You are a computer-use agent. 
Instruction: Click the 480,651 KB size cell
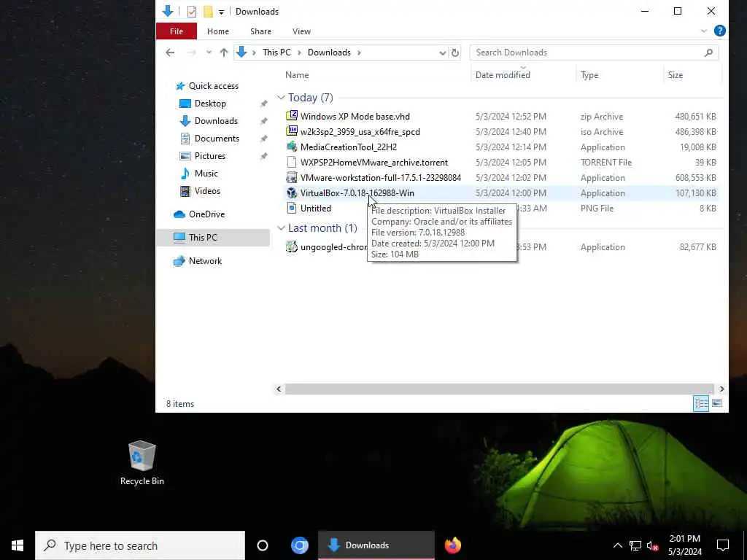695,117
